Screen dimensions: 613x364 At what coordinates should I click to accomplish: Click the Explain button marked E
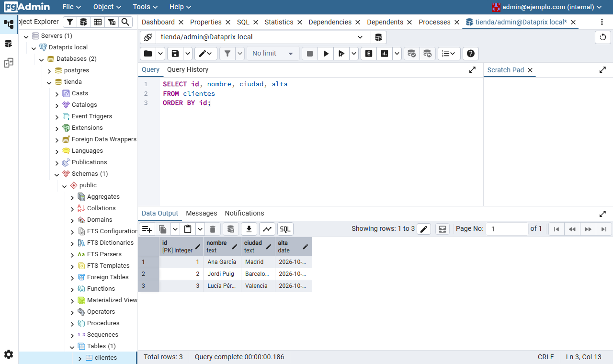[x=369, y=54]
